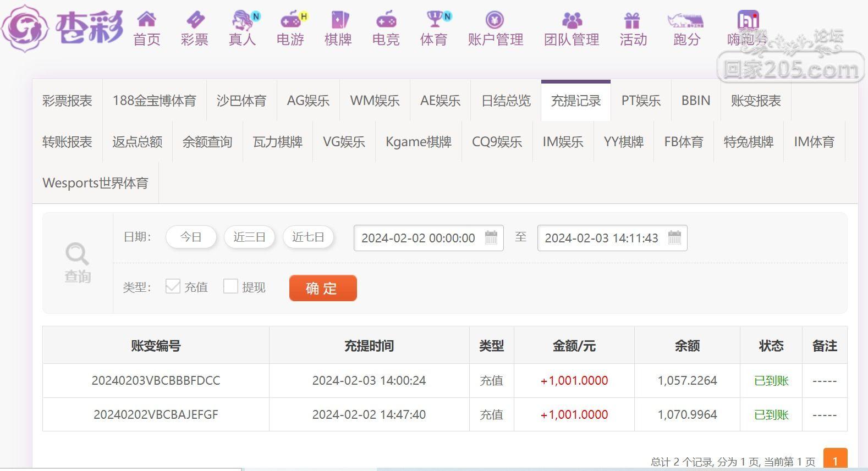Open the 账户管理 coin icon
Image resolution: width=868 pixels, height=471 pixels.
(x=495, y=20)
